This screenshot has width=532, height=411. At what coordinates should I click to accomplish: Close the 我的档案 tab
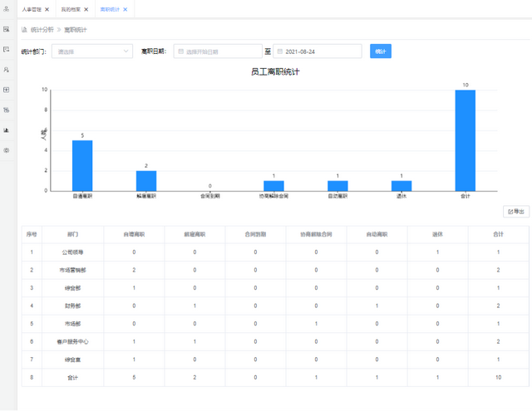(x=86, y=9)
